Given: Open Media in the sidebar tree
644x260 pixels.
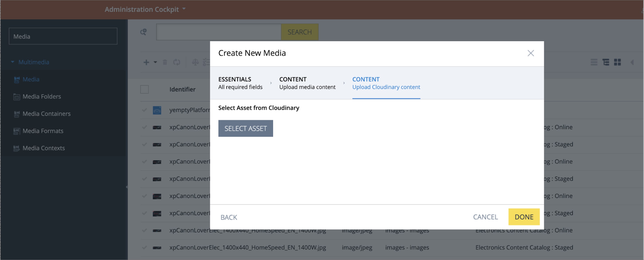Looking at the screenshot, I should (x=31, y=79).
